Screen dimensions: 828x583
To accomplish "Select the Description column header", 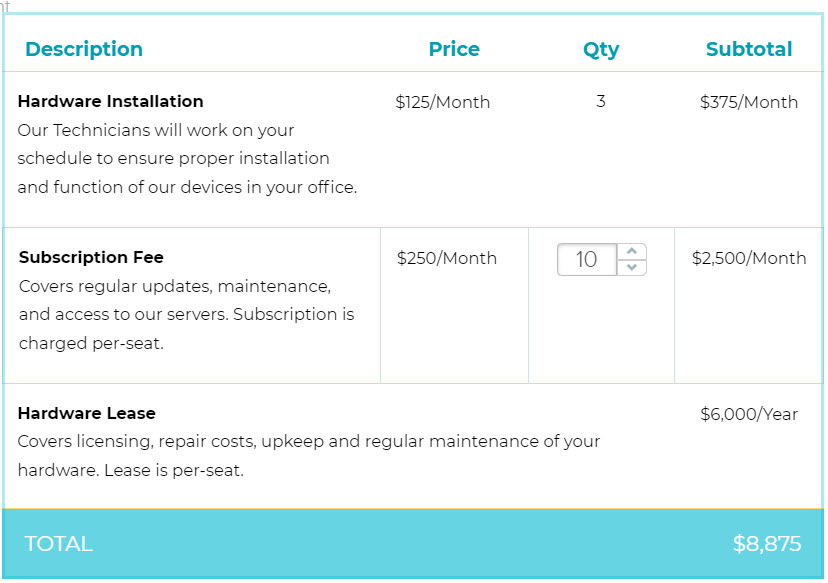I will (84, 49).
